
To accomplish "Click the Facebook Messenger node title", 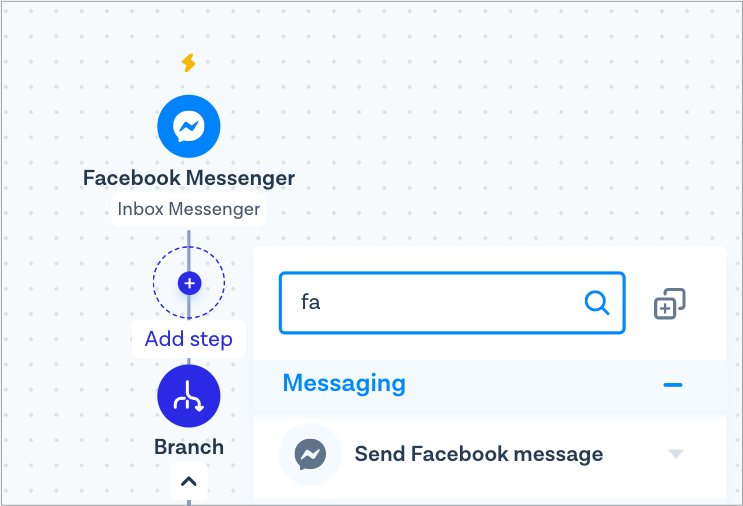I will click(x=189, y=178).
